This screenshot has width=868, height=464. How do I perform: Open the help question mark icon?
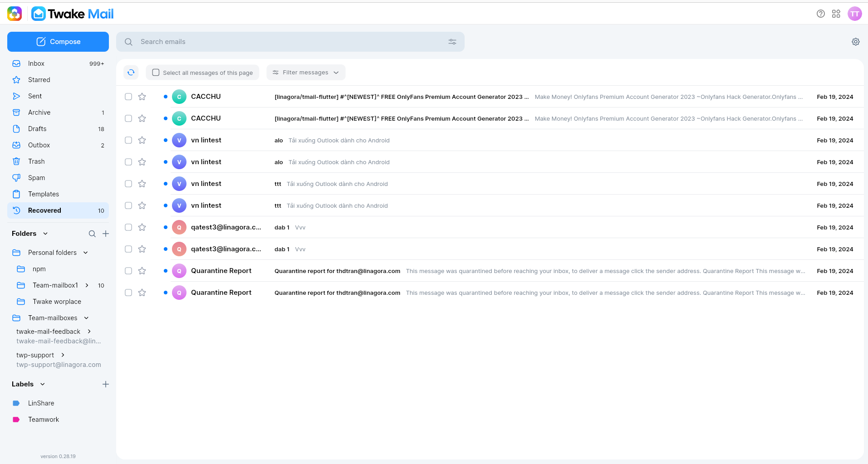point(820,14)
